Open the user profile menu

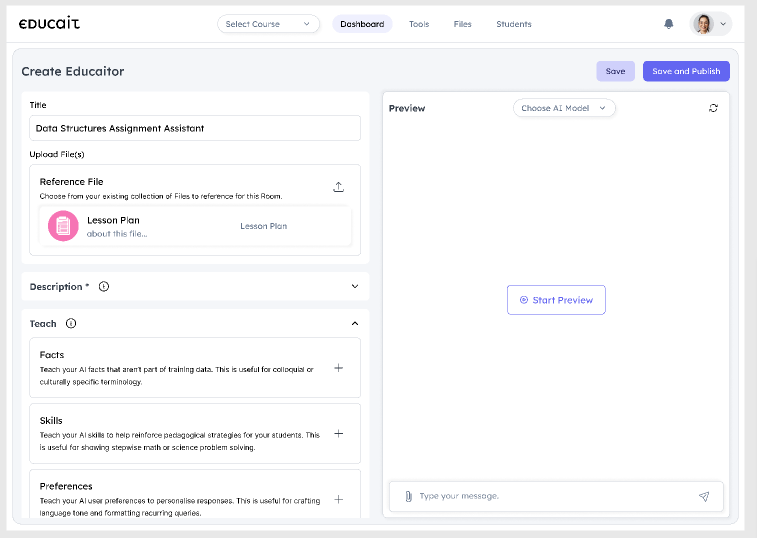point(711,24)
